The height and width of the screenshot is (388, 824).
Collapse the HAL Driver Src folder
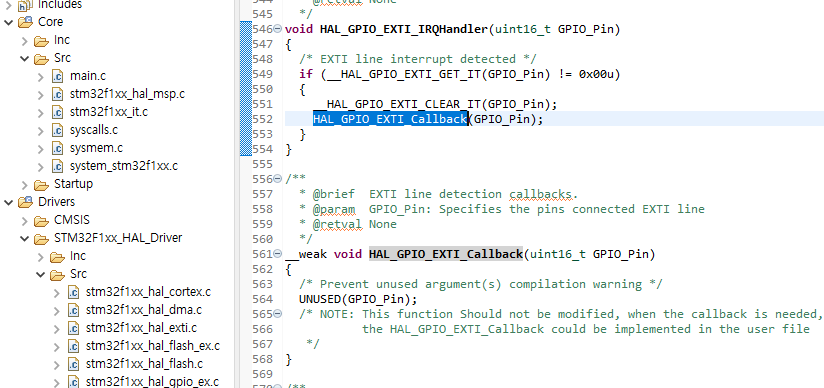40,274
